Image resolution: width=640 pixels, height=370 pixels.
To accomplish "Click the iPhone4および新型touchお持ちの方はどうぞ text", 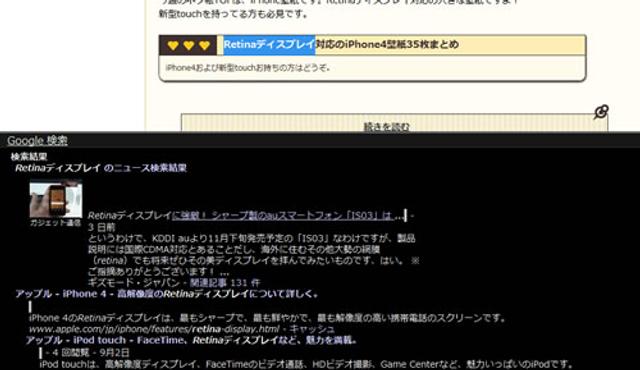I will tap(248, 68).
